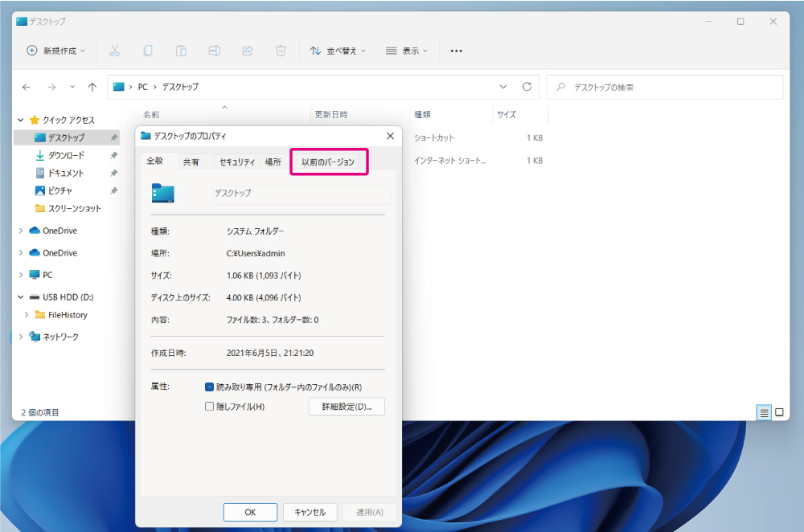Click the 詳細設定(D)... button
This screenshot has height=532, width=804.
pyautogui.click(x=347, y=407)
